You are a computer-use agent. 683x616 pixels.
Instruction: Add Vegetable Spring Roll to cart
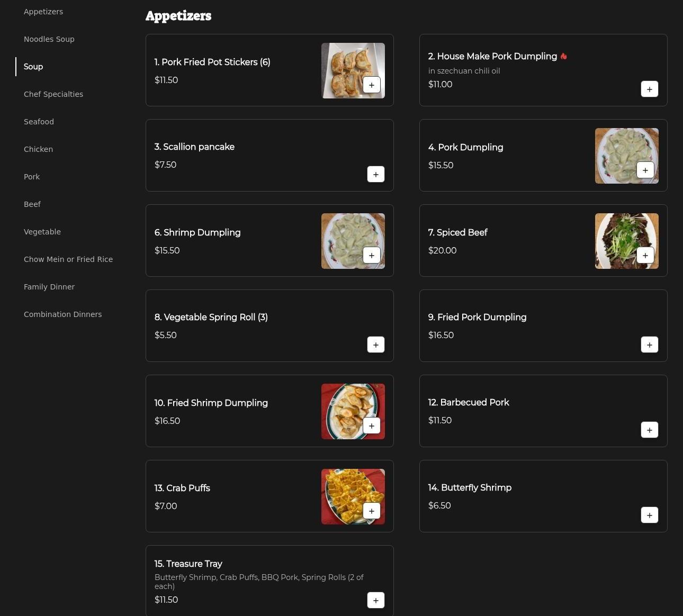375,345
